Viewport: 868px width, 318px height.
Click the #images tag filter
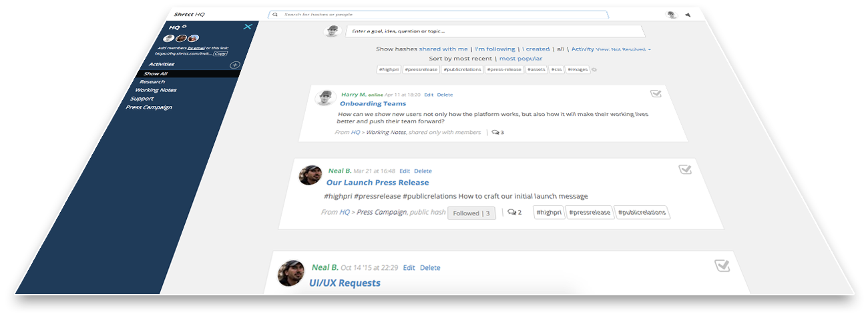coord(578,69)
